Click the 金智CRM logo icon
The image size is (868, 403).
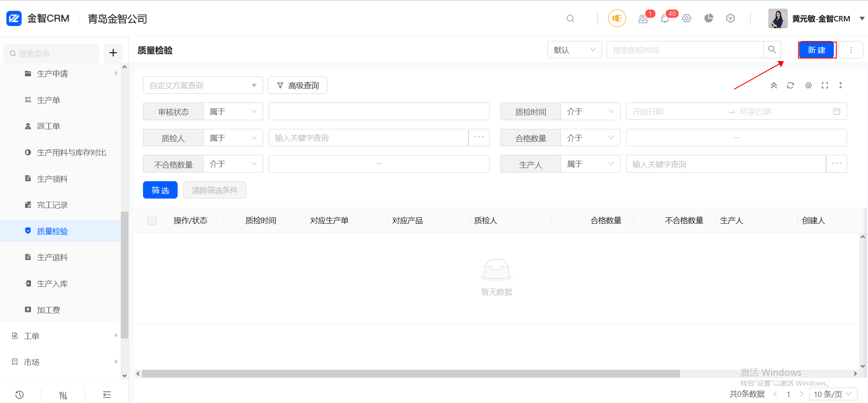tap(14, 19)
